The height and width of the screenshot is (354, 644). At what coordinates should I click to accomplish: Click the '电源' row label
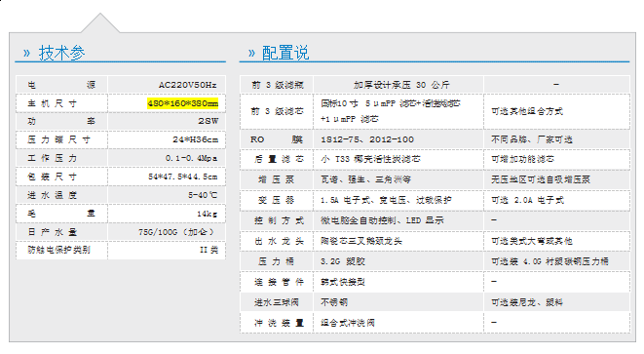61,85
